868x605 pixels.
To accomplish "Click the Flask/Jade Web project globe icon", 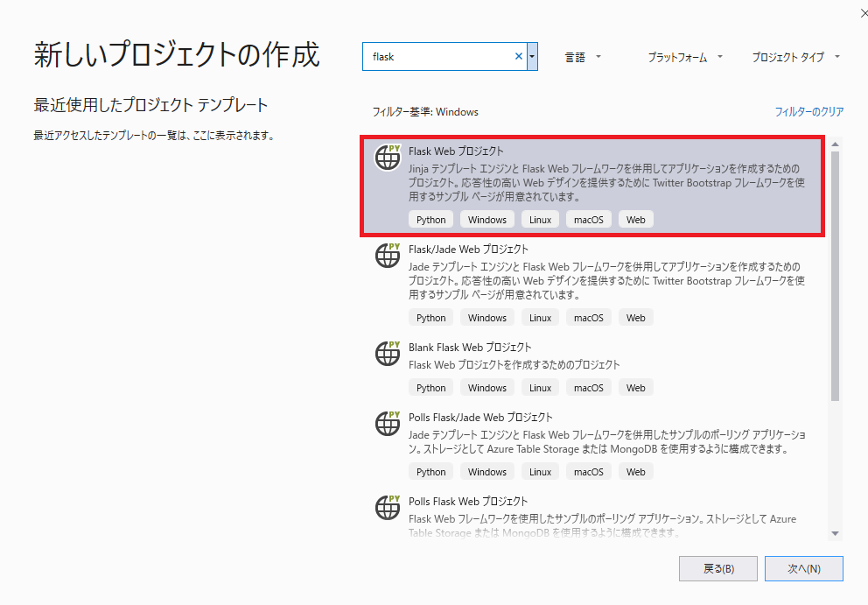I will [x=388, y=256].
